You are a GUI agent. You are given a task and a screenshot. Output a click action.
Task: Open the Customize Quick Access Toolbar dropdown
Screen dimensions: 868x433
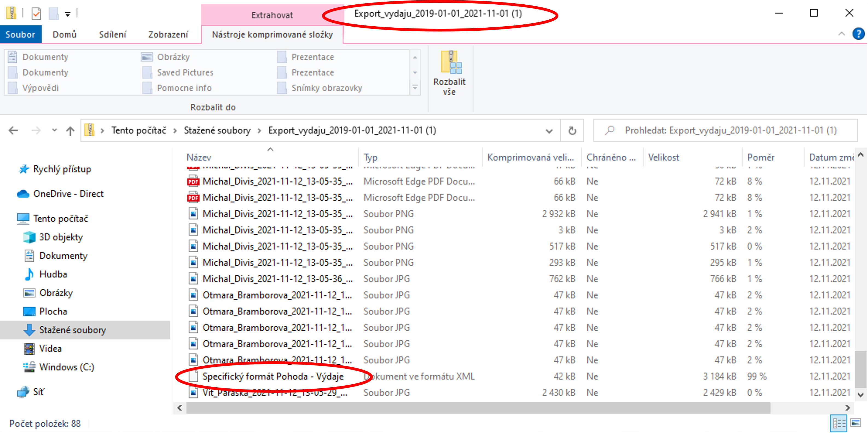[68, 14]
